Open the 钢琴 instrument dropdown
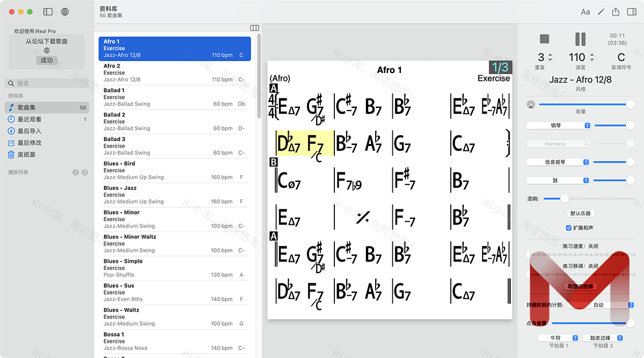 tap(558, 126)
